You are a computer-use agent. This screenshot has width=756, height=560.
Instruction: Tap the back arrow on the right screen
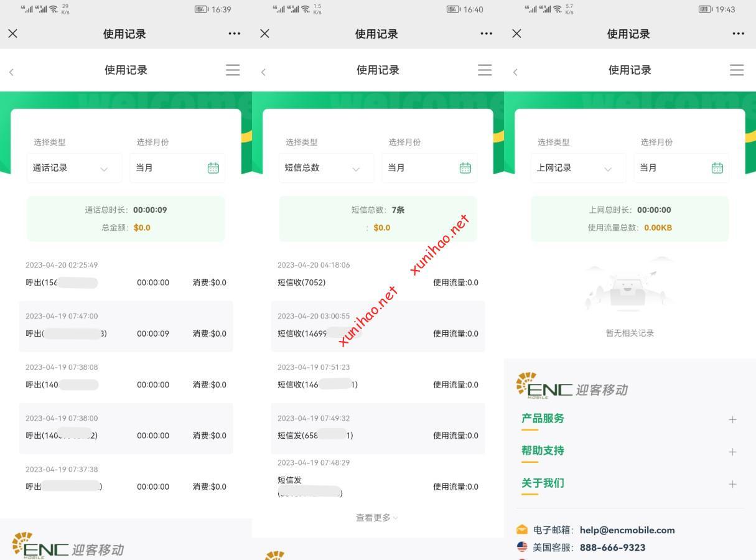click(x=515, y=72)
